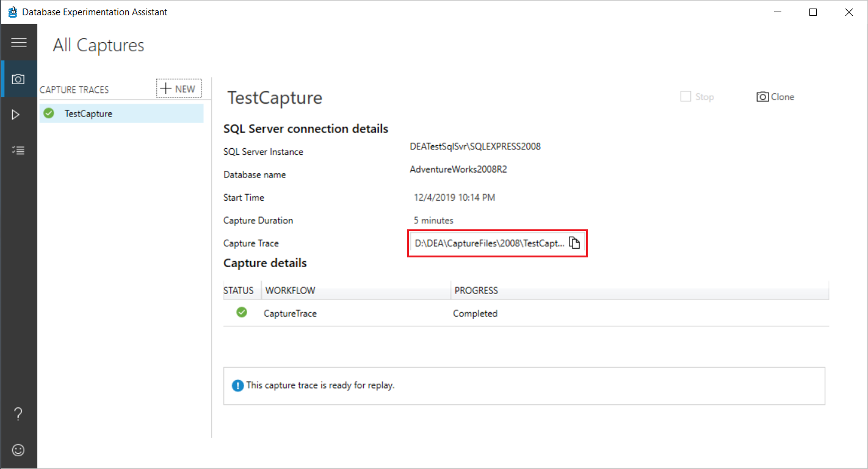Open the Replays play sidebar icon
This screenshot has height=469, width=868.
(16, 115)
